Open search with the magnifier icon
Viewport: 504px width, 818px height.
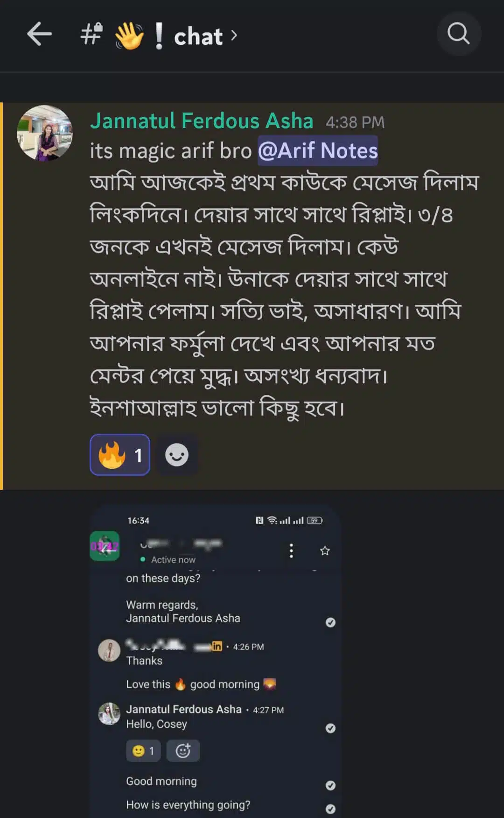(458, 34)
